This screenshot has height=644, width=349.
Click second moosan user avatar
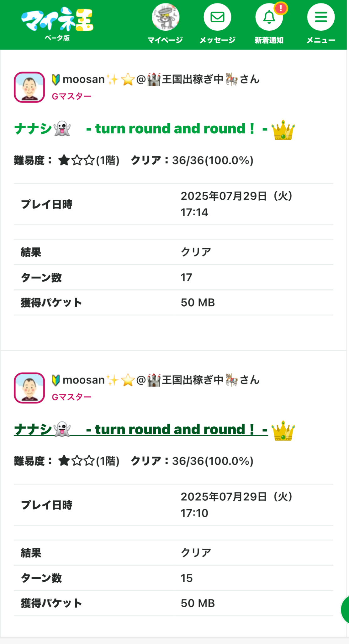tap(29, 388)
